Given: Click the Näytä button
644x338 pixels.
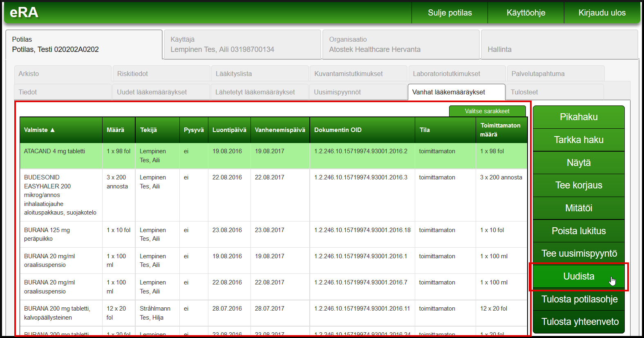Looking at the screenshot, I should pyautogui.click(x=579, y=163).
